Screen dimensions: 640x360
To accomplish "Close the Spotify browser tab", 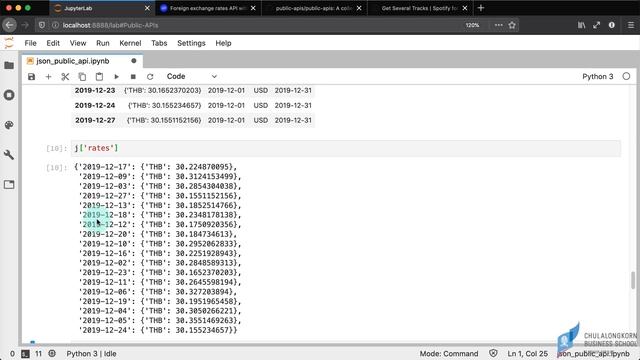I will pyautogui.click(x=464, y=8).
